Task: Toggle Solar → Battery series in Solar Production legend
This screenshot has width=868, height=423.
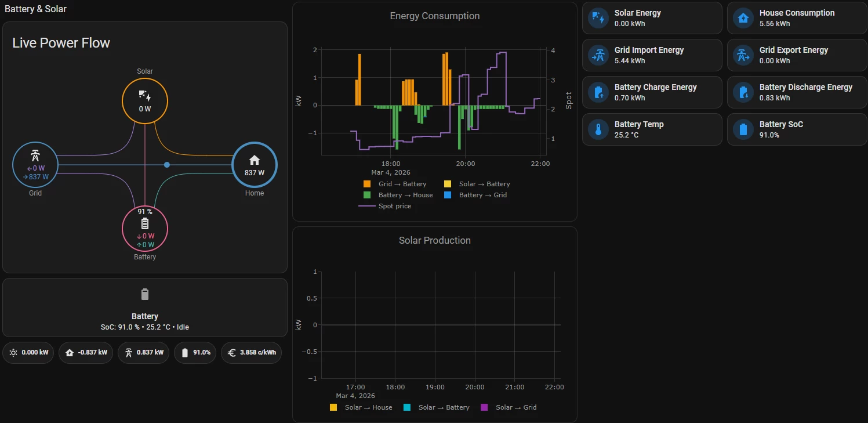Action: pos(436,407)
